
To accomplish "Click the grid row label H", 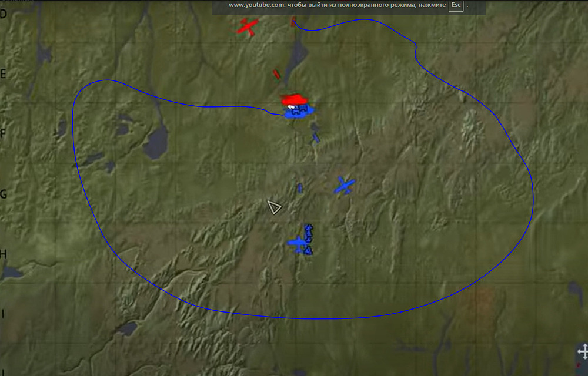I will pos(4,254).
